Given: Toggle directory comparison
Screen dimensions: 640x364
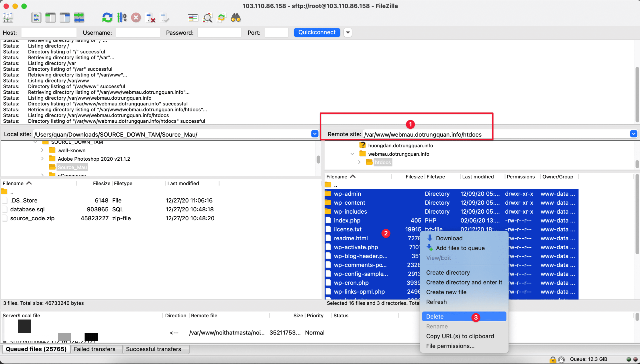Looking at the screenshot, I should click(x=207, y=17).
